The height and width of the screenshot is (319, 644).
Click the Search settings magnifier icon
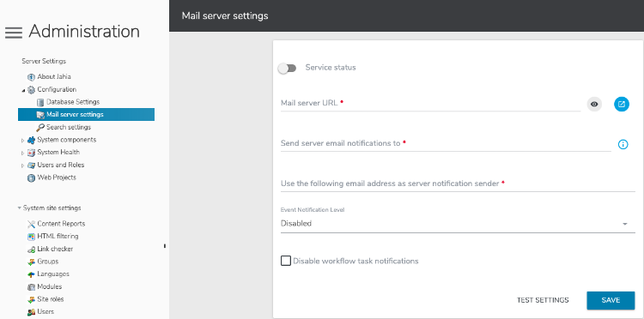coord(40,128)
